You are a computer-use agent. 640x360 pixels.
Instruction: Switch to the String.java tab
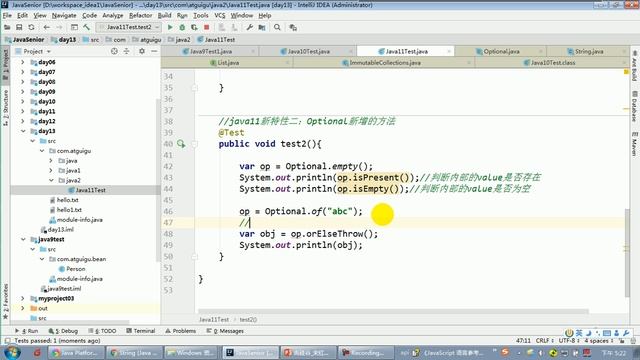click(x=589, y=51)
